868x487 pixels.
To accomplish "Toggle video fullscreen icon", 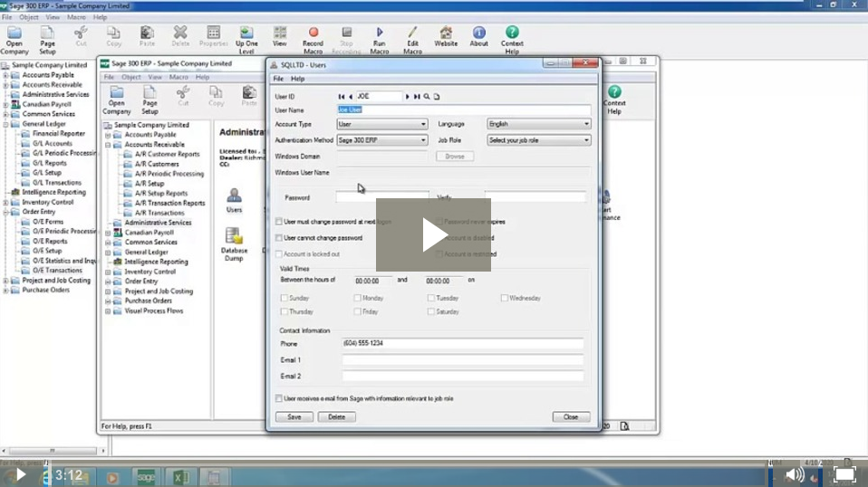I will [844, 474].
